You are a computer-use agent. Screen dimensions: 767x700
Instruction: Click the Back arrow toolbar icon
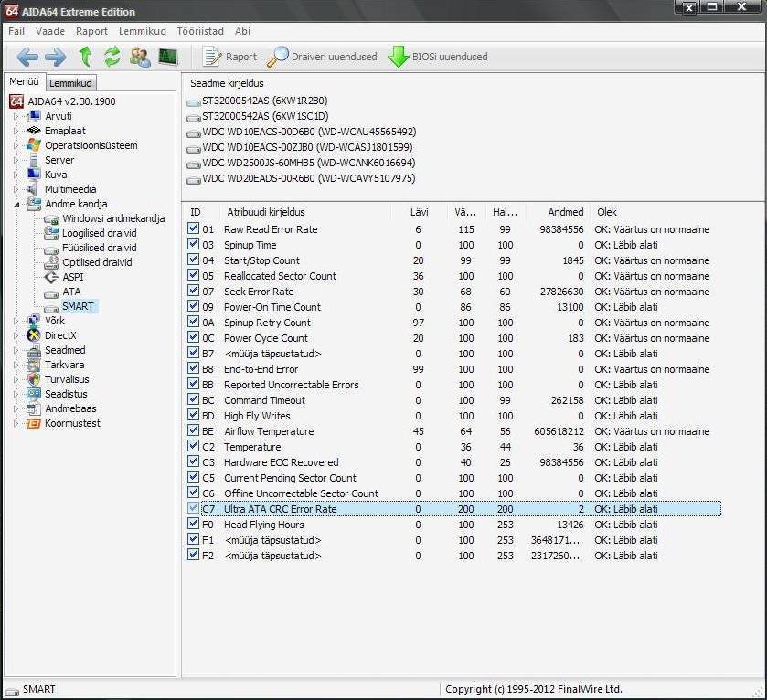point(27,57)
